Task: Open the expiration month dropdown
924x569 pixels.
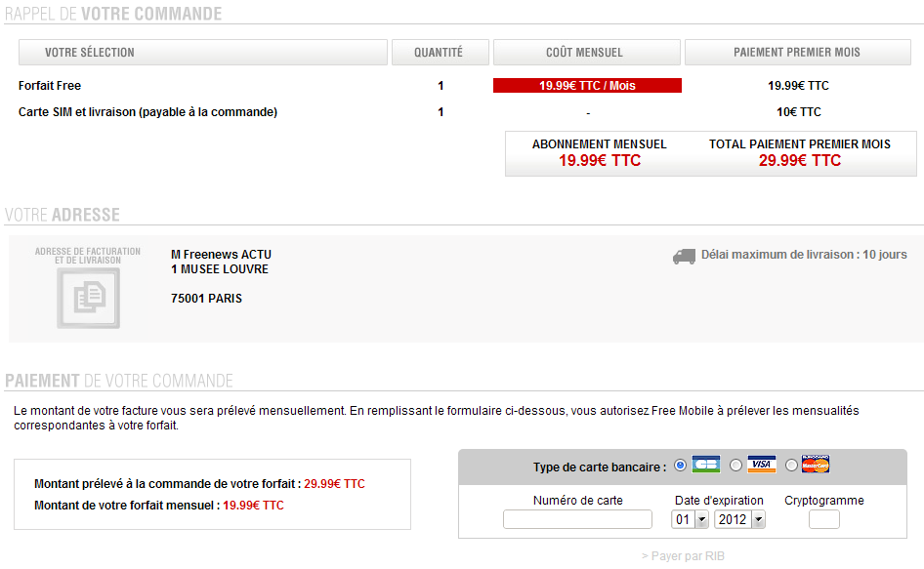Action: [690, 519]
